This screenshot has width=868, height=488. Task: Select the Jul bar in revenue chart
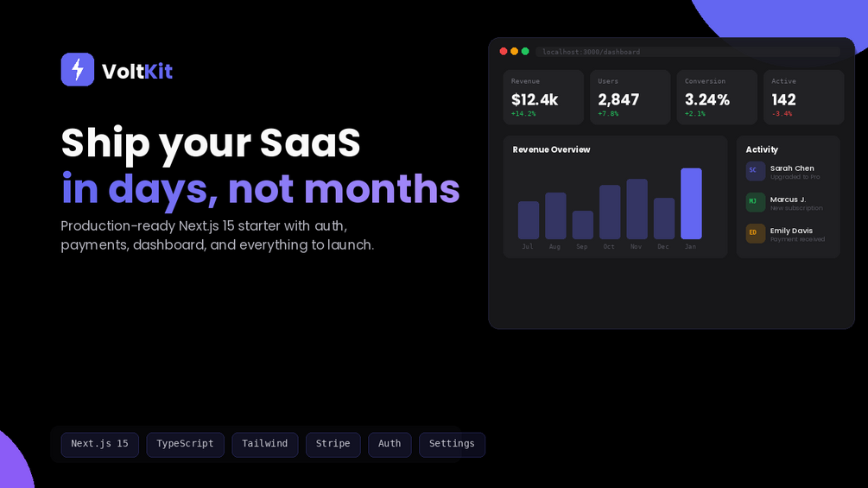(x=528, y=220)
